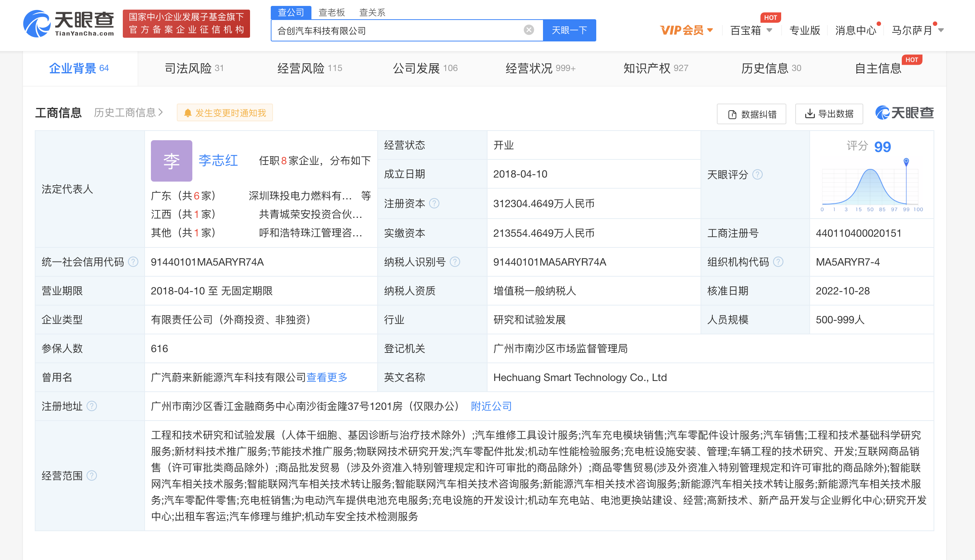975x560 pixels.
Task: Click the staff size 500-999人
Action: coord(840,320)
